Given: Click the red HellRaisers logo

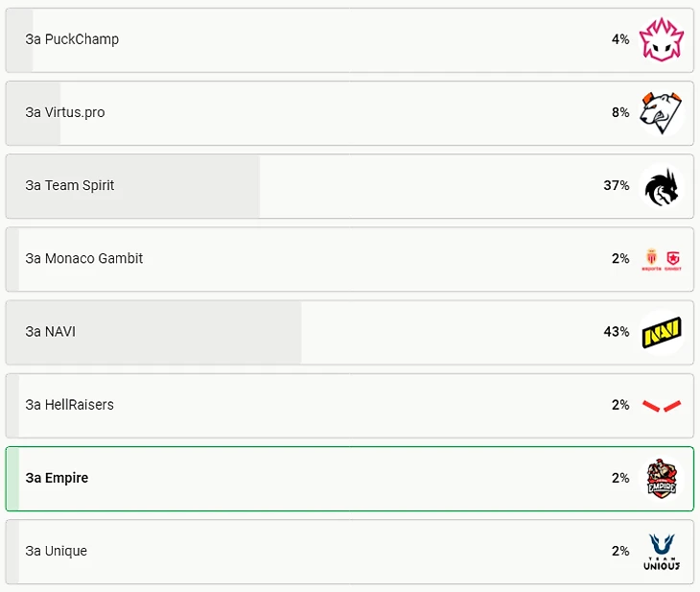Looking at the screenshot, I should pos(661,405).
